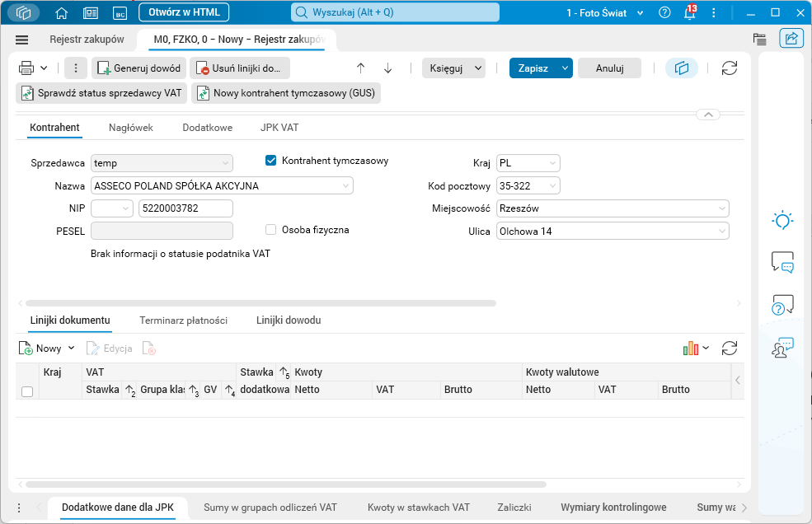
Task: Move to next record with down arrow
Action: 388,68
